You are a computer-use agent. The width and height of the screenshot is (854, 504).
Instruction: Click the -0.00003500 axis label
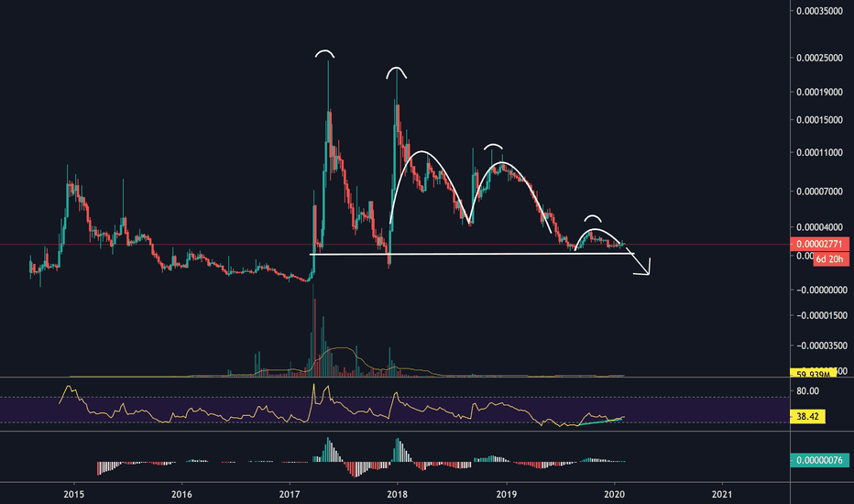(821, 345)
